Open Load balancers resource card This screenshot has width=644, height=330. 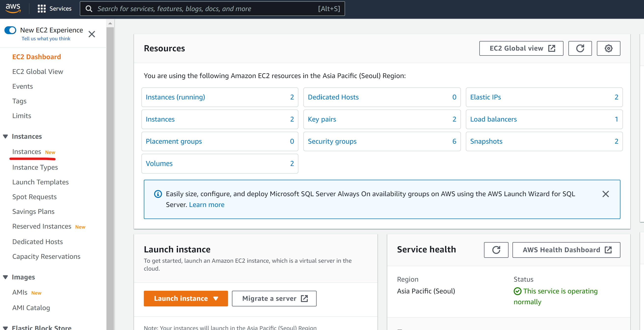click(x=544, y=119)
